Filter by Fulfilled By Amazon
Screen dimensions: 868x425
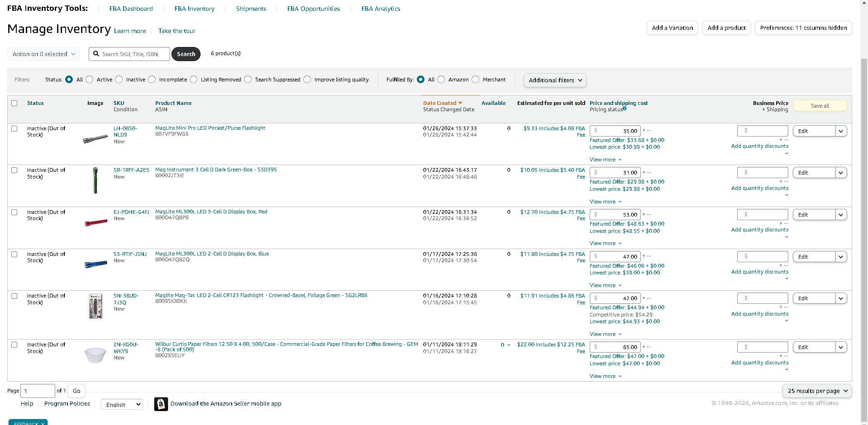pyautogui.click(x=441, y=80)
